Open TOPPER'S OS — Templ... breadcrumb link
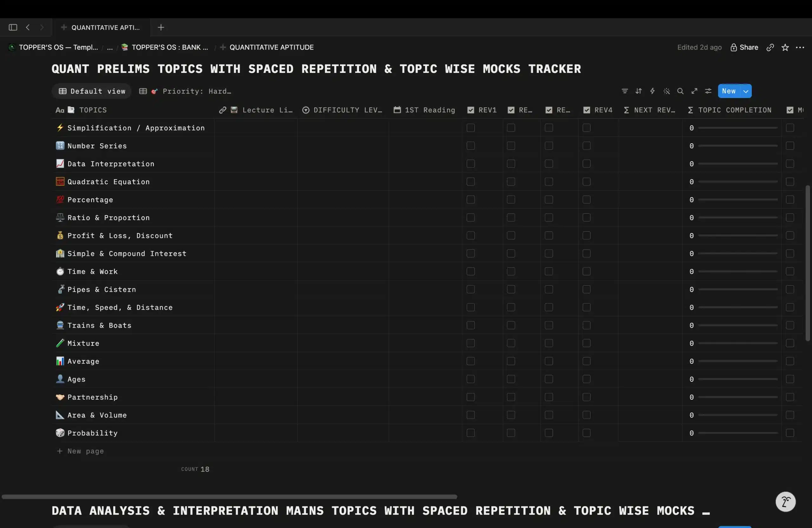Image resolution: width=812 pixels, height=528 pixels. tap(54, 48)
